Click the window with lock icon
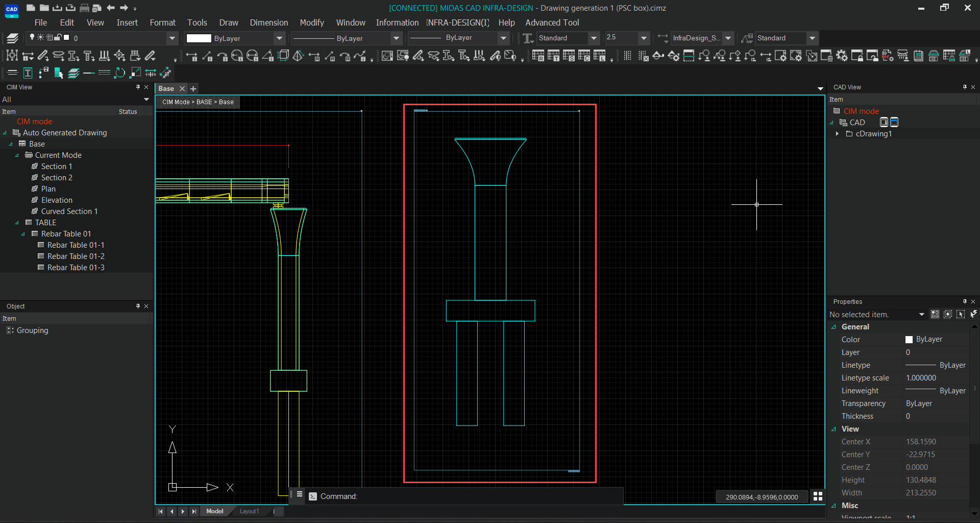 tap(857, 56)
